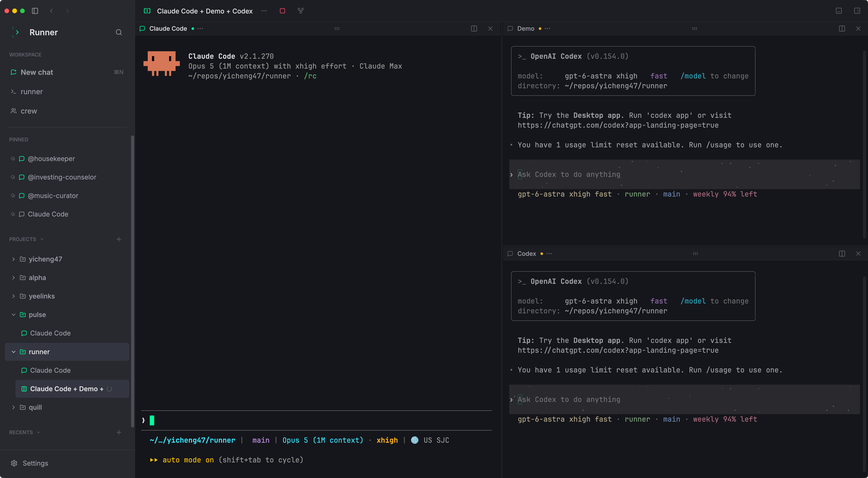
Task: Click the globe icon in Claude status line
Action: point(414,440)
